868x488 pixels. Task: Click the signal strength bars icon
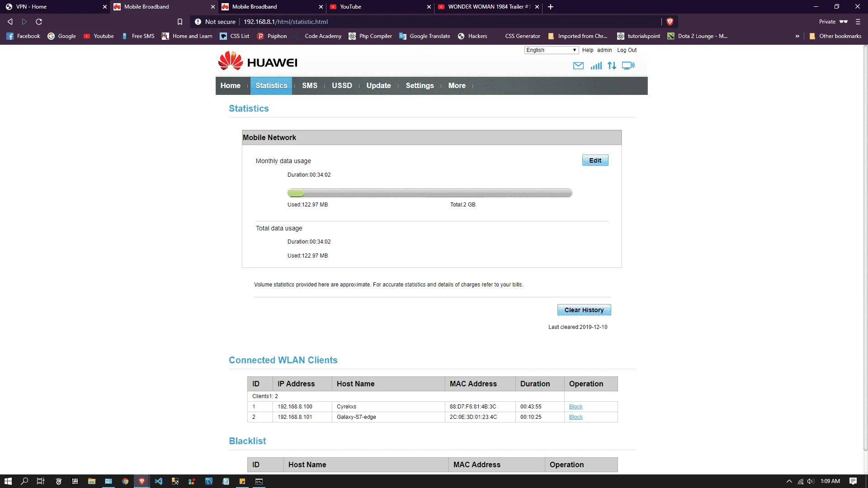point(596,66)
